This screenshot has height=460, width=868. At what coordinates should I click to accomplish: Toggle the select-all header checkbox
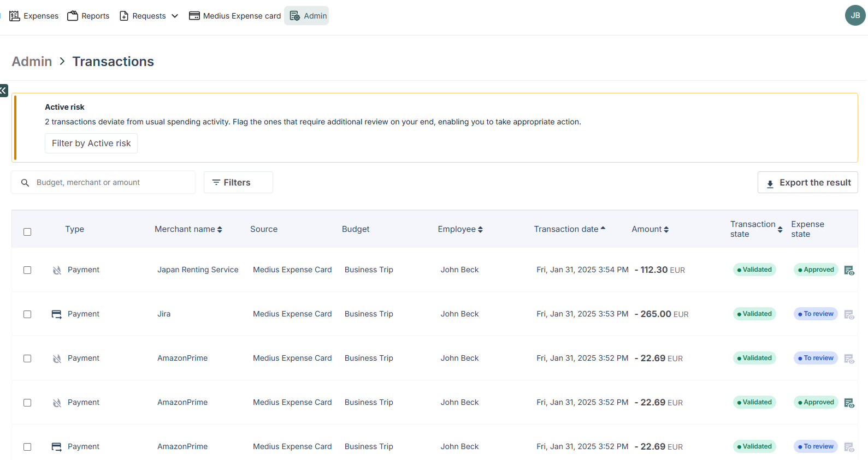[27, 232]
